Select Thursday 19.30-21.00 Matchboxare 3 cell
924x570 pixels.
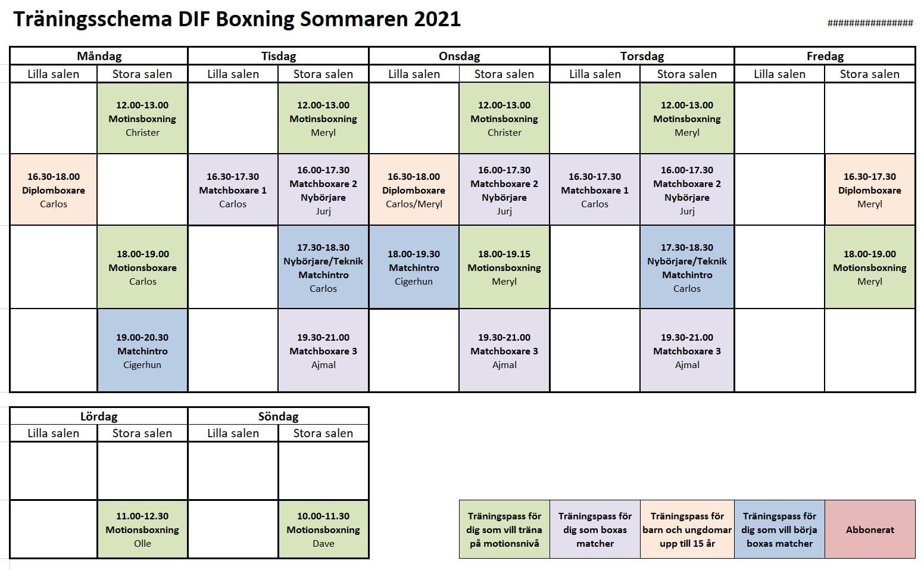(x=687, y=350)
